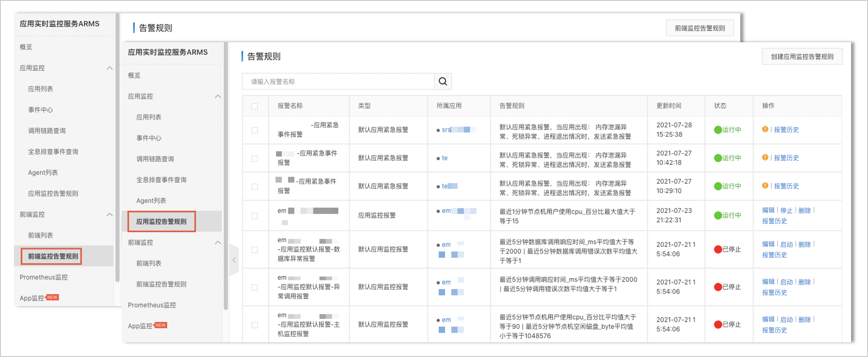Click 已停止 status in the 数据库异常报警 row
The image size is (868, 357).
click(x=727, y=249)
